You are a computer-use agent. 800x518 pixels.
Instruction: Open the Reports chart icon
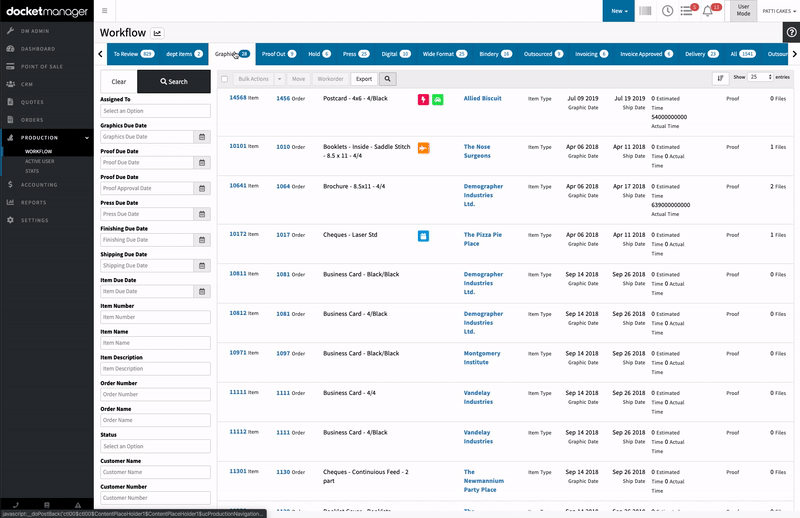(x=10, y=203)
